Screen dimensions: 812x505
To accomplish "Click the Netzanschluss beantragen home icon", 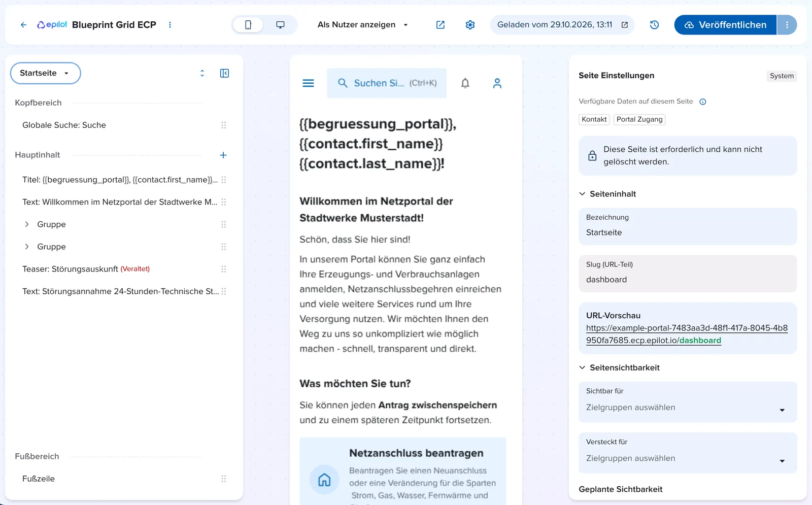I will coord(324,480).
